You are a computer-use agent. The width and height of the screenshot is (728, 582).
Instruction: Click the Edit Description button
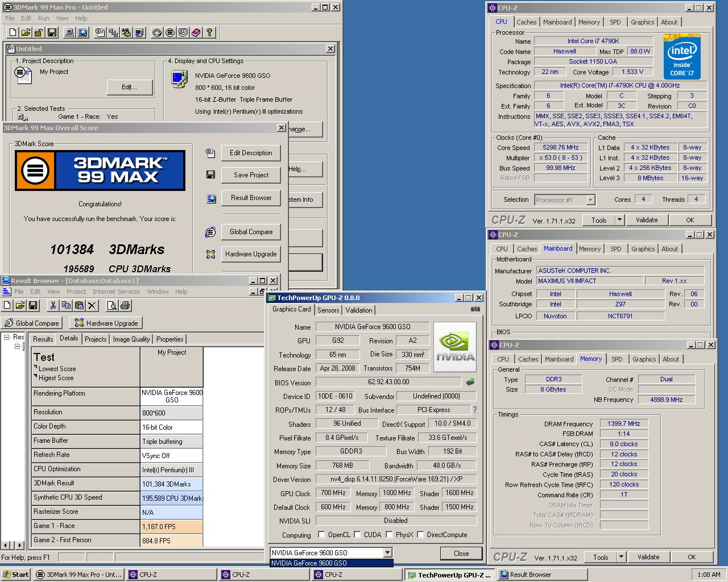pos(251,153)
